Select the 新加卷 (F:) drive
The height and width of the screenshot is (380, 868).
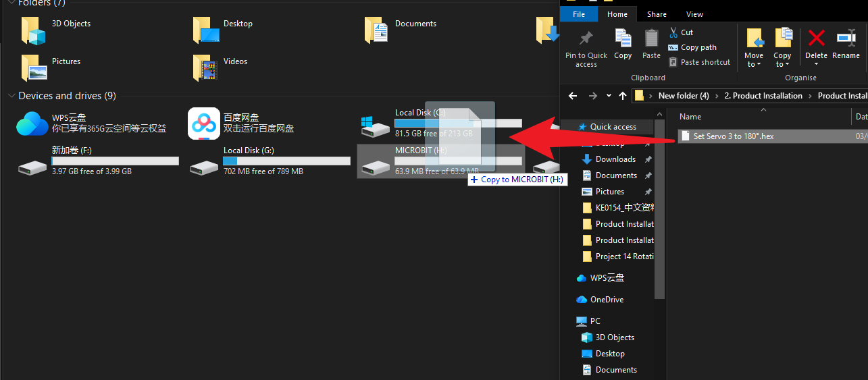pos(99,161)
